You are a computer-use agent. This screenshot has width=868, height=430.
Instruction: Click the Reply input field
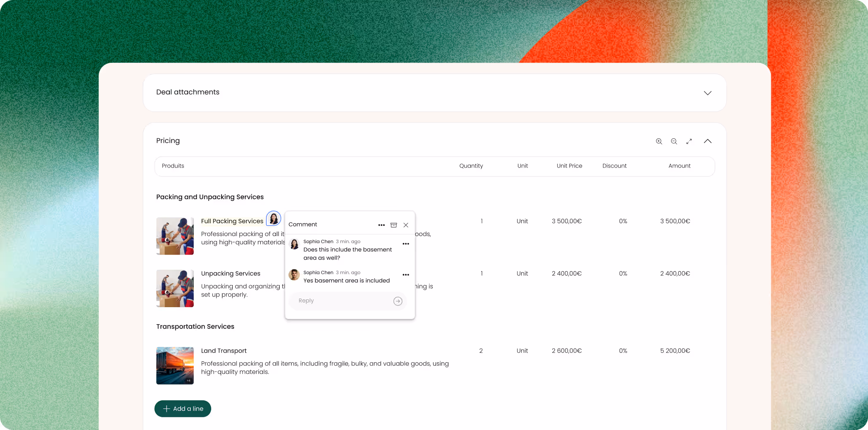click(x=348, y=301)
